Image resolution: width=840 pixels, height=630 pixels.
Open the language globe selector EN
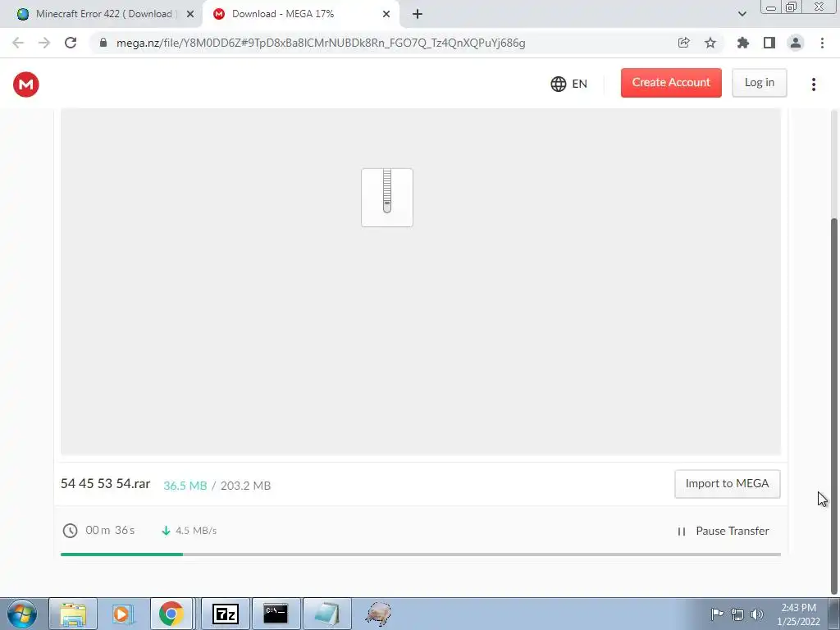569,84
